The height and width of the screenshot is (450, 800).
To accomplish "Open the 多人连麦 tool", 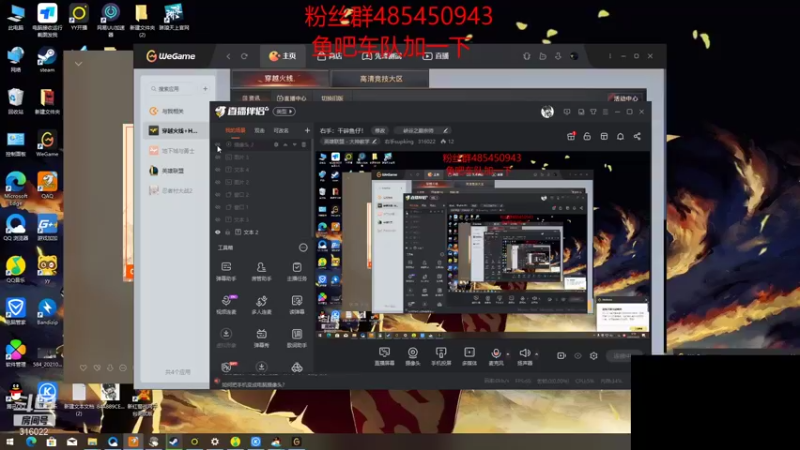I will pyautogui.click(x=261, y=305).
